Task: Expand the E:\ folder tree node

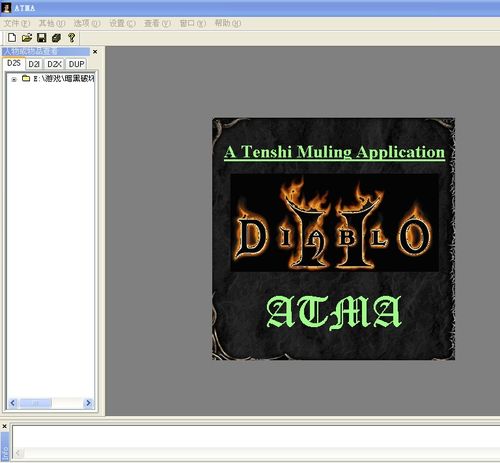Action: [14, 79]
